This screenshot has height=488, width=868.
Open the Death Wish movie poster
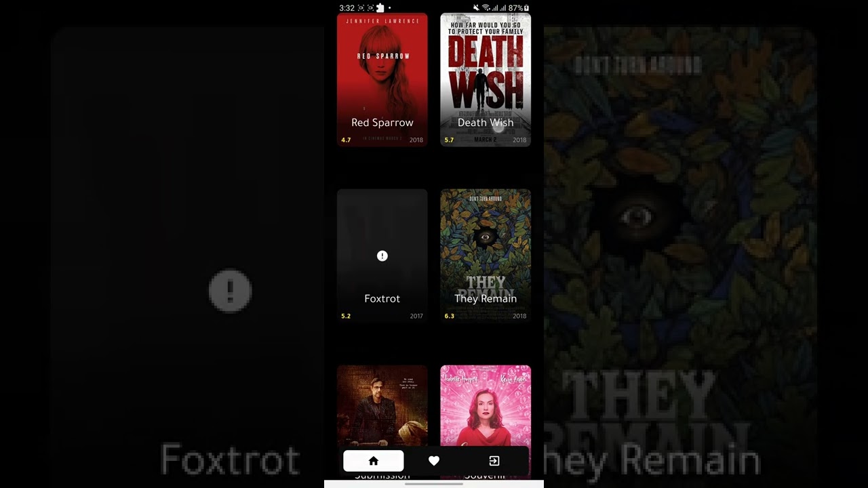coord(486,79)
